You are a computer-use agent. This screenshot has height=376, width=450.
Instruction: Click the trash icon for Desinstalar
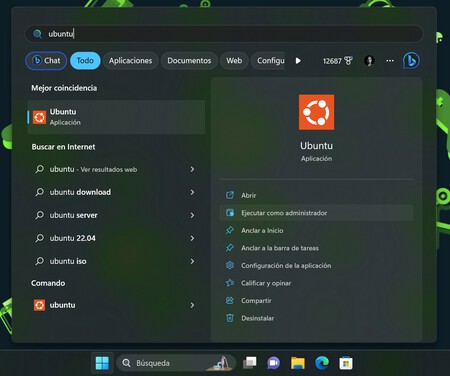click(230, 318)
